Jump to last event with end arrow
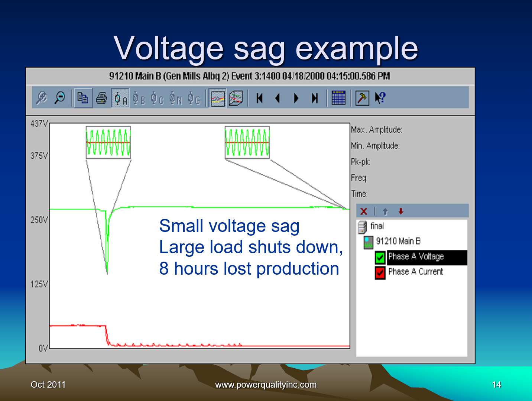Image resolution: width=532 pixels, height=401 pixels. (x=315, y=98)
